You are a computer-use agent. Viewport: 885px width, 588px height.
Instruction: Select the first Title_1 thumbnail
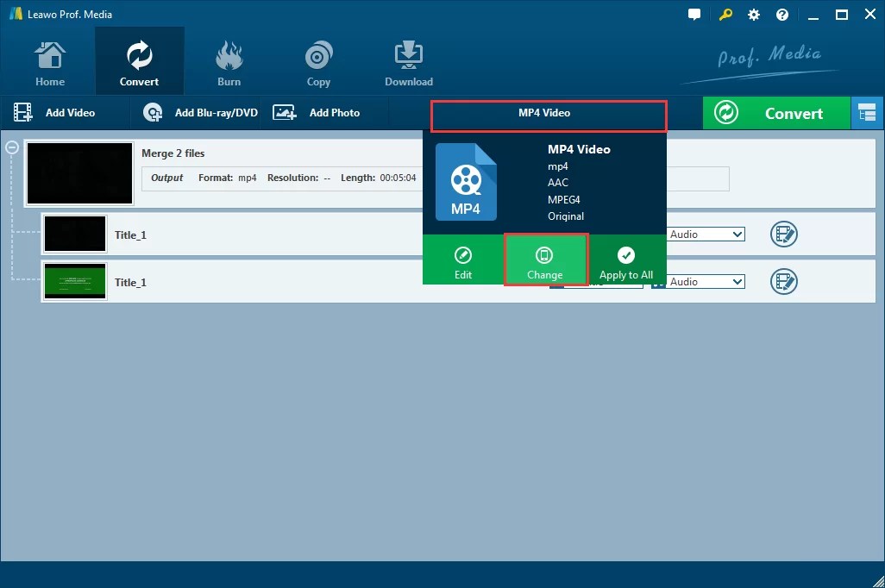(75, 234)
